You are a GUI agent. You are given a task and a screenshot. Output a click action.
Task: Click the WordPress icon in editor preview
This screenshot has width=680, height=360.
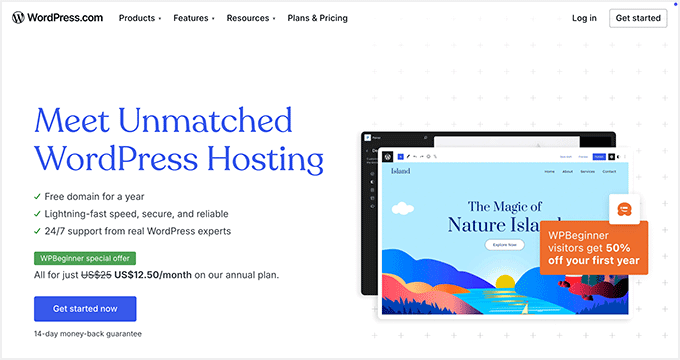tap(388, 157)
